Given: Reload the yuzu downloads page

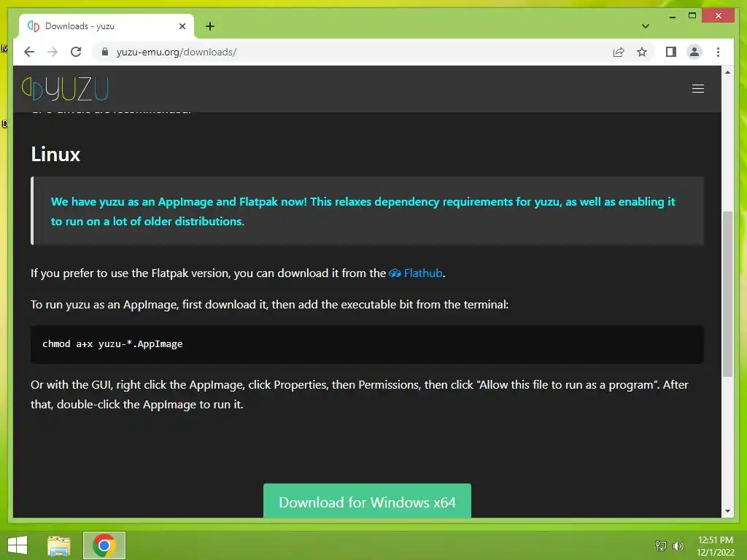Looking at the screenshot, I should click(76, 52).
